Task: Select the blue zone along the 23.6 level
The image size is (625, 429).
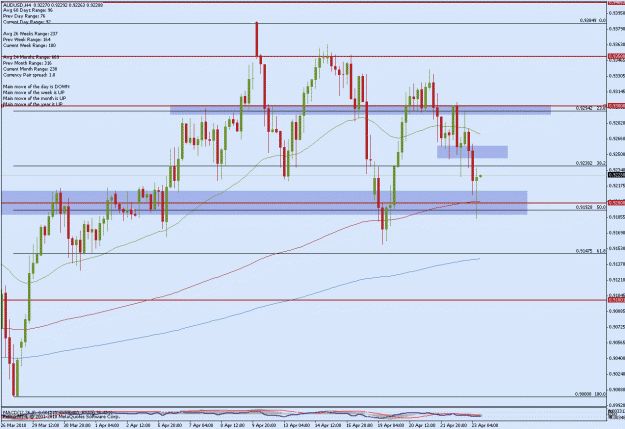Action: click(x=360, y=110)
